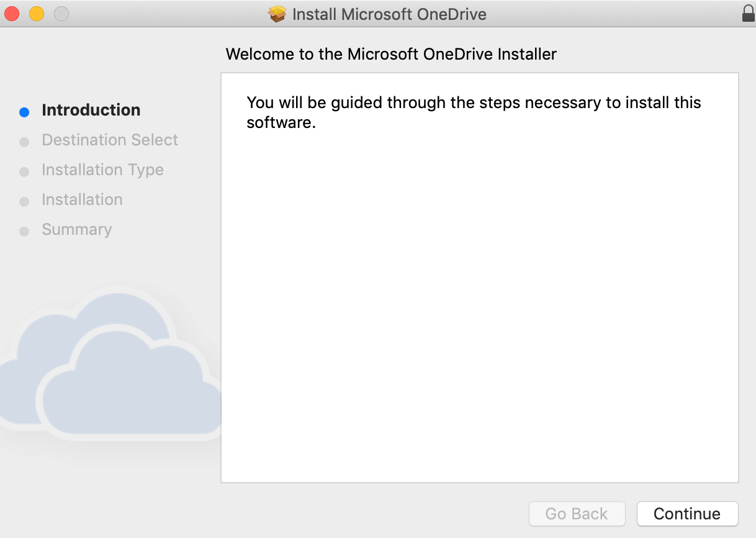
Task: Click the Install Microsoft OneDrive window title
Action: tap(389, 14)
